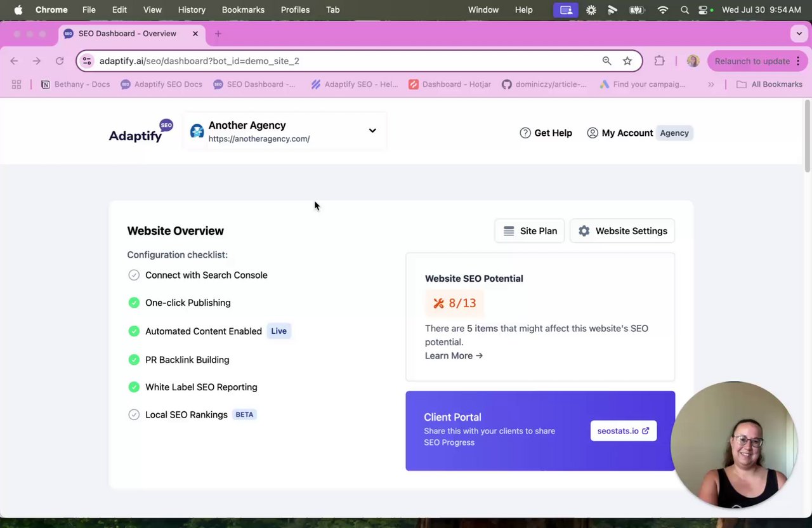Open the Find your campaign bookmark
Viewport: 812px width, 528px height.
point(643,84)
